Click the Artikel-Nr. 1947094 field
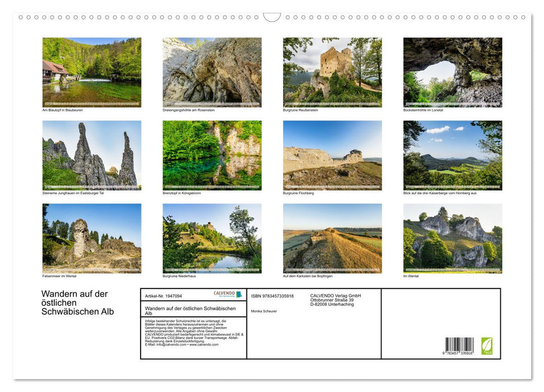544x392 pixels. (164, 296)
